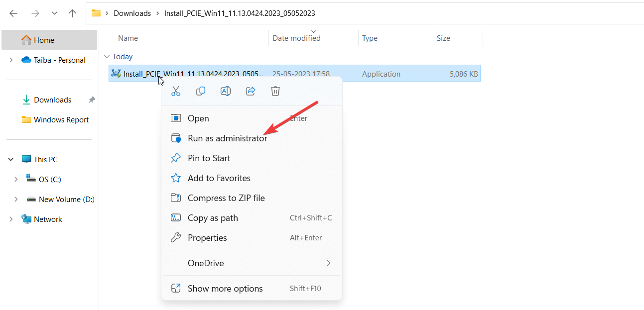The height and width of the screenshot is (310, 644).
Task: Expand the Network tree node
Action: [11, 219]
